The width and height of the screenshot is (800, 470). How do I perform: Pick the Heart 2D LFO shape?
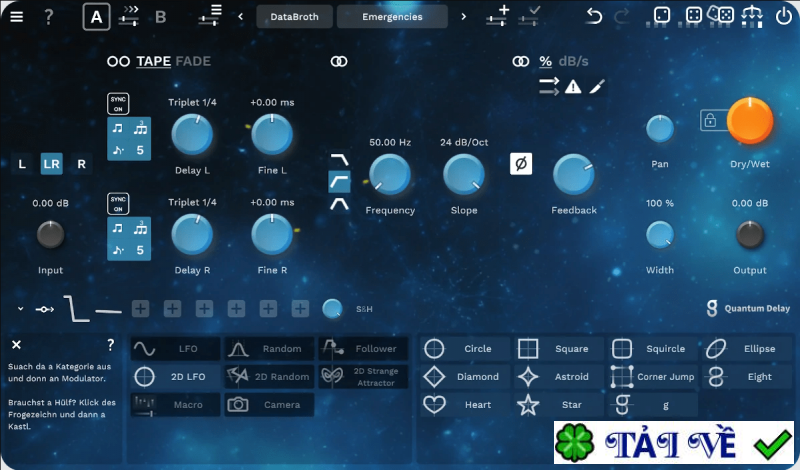465,405
